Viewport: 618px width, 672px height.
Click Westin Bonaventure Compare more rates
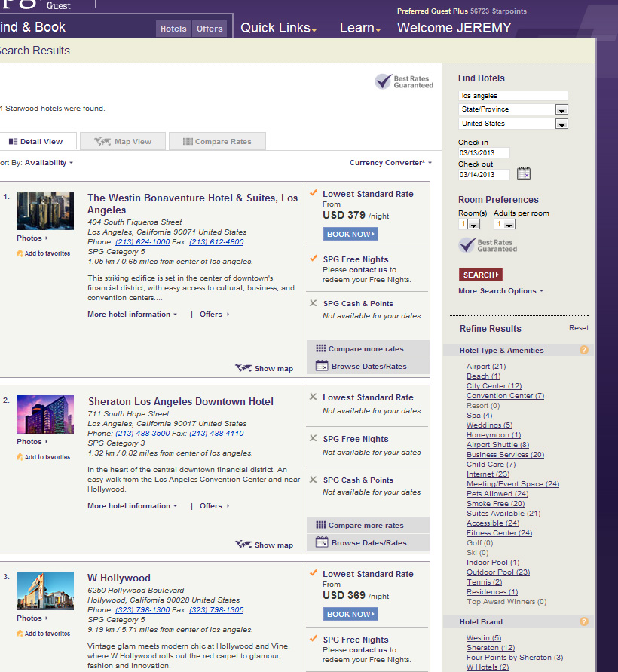click(369, 348)
